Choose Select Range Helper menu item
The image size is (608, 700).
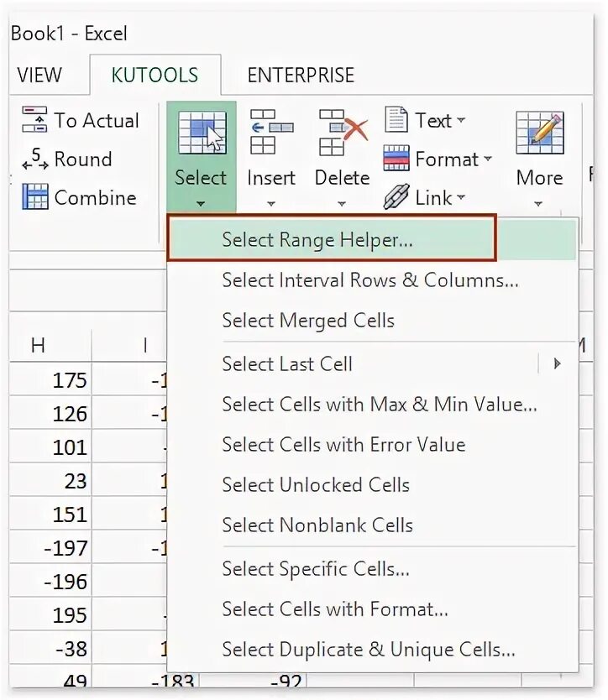pos(317,240)
